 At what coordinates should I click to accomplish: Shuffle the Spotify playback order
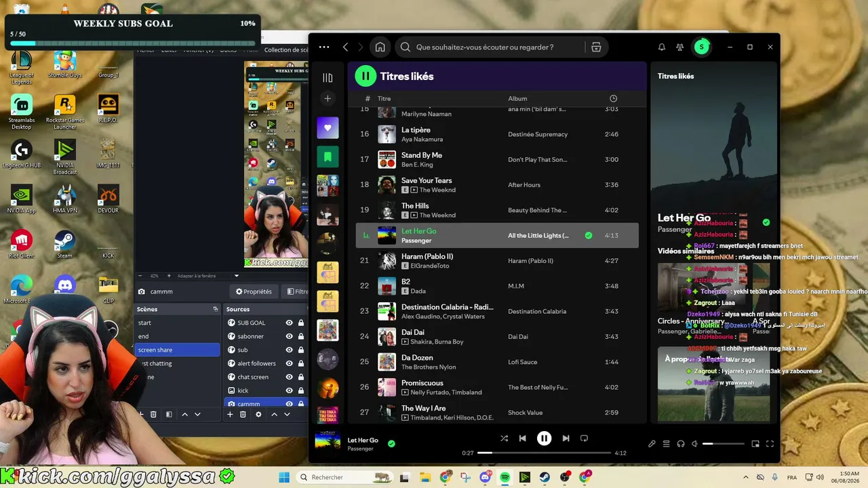point(504,439)
